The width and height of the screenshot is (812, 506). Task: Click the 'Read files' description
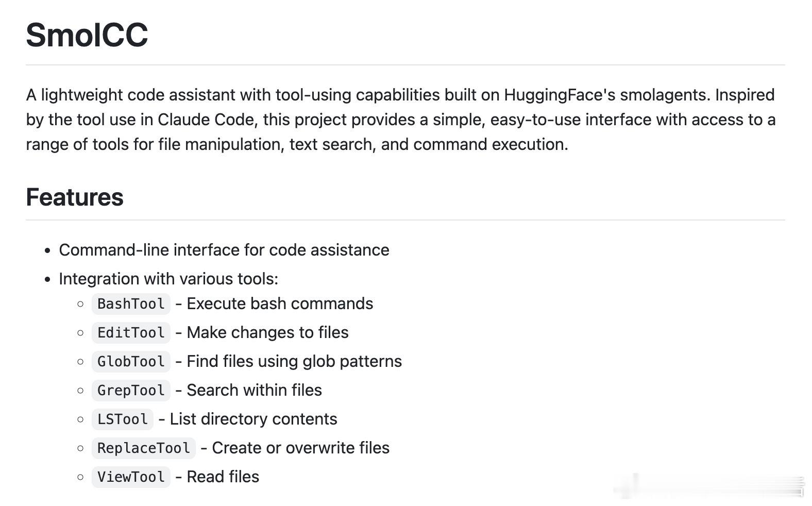(x=223, y=477)
